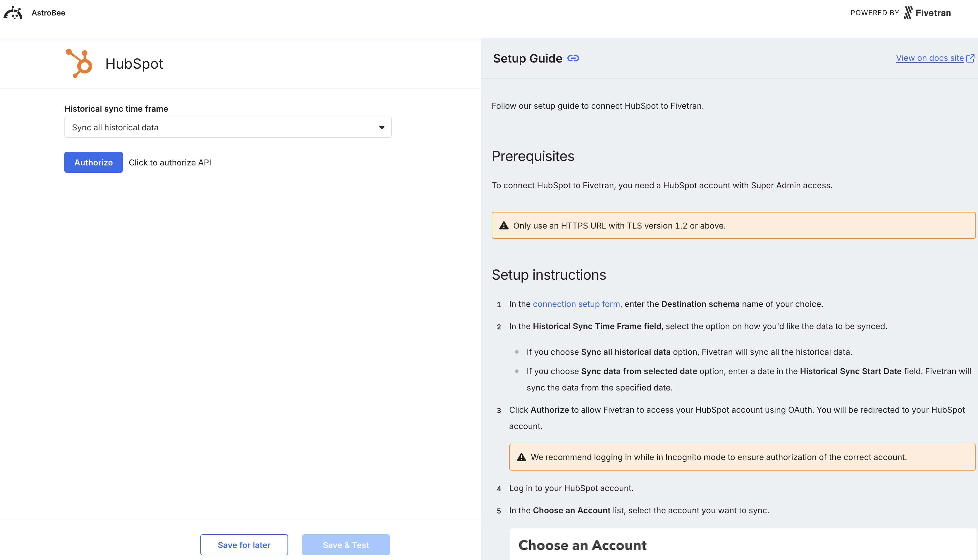
Task: Open the Historical sync time frame dropdown
Action: 228,127
